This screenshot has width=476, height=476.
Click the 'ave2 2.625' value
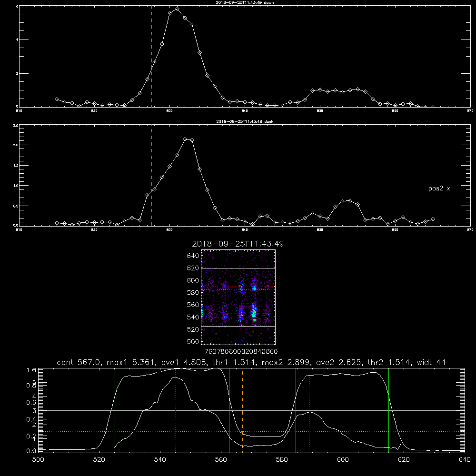pyautogui.click(x=339, y=362)
